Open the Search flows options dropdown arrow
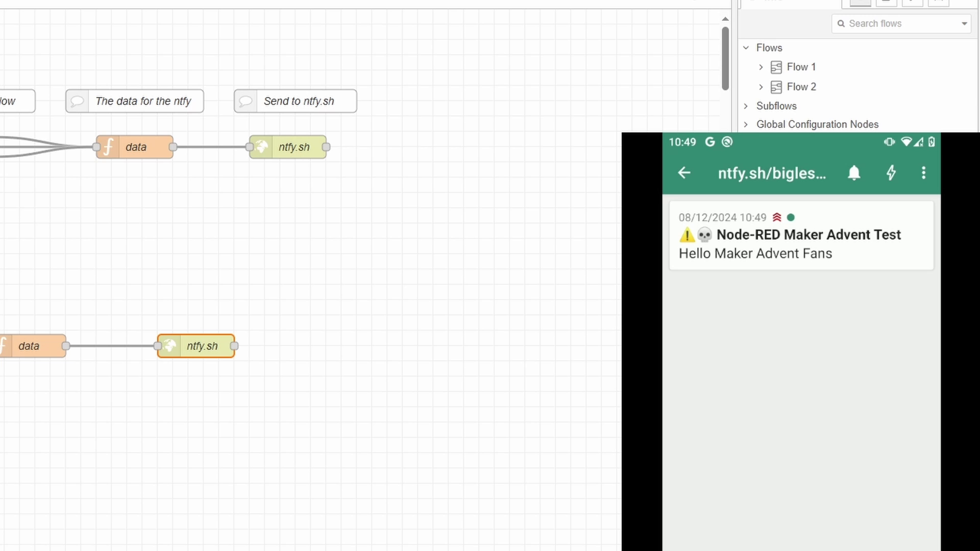 [x=964, y=23]
